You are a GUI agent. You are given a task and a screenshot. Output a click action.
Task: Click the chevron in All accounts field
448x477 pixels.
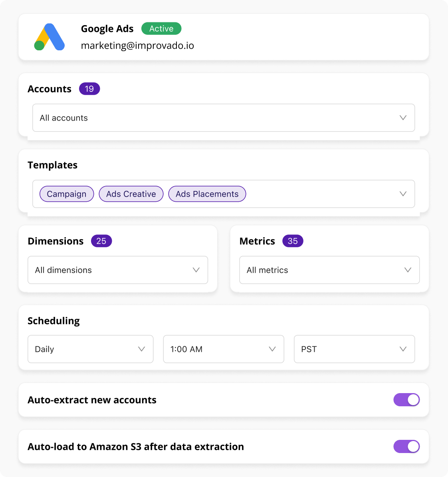(x=403, y=118)
